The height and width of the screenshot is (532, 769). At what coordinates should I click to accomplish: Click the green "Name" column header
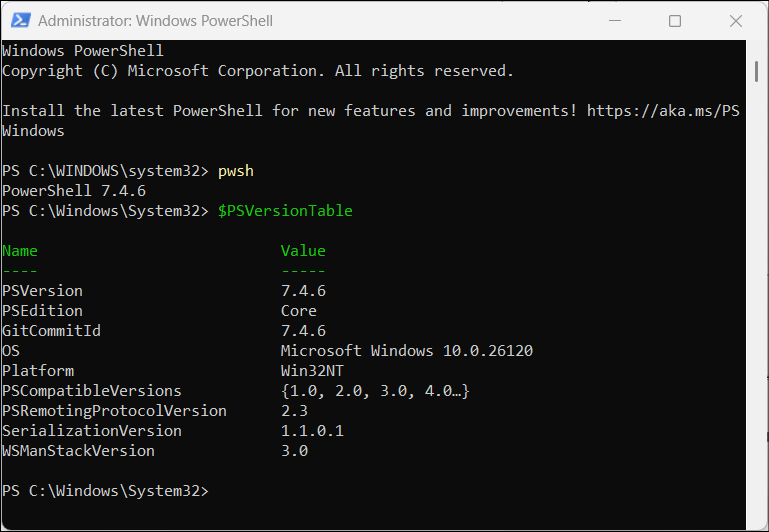click(x=20, y=251)
